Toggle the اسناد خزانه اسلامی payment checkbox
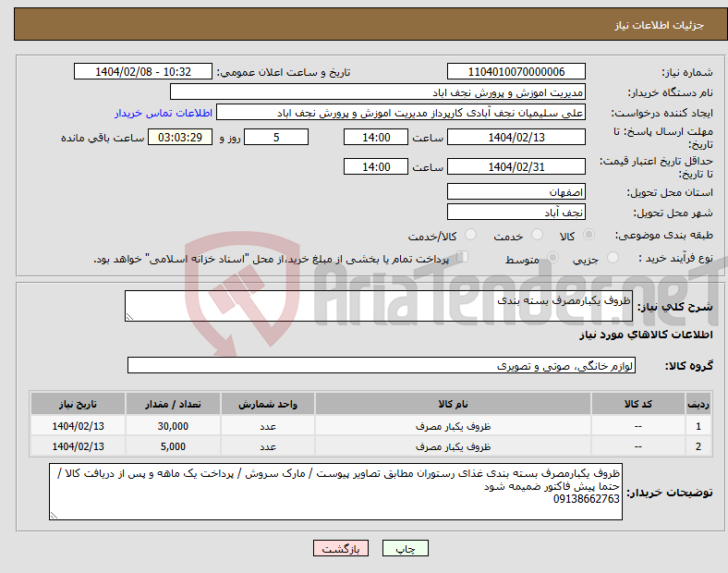Image resolution: width=728 pixels, height=573 pixels. coord(462,256)
